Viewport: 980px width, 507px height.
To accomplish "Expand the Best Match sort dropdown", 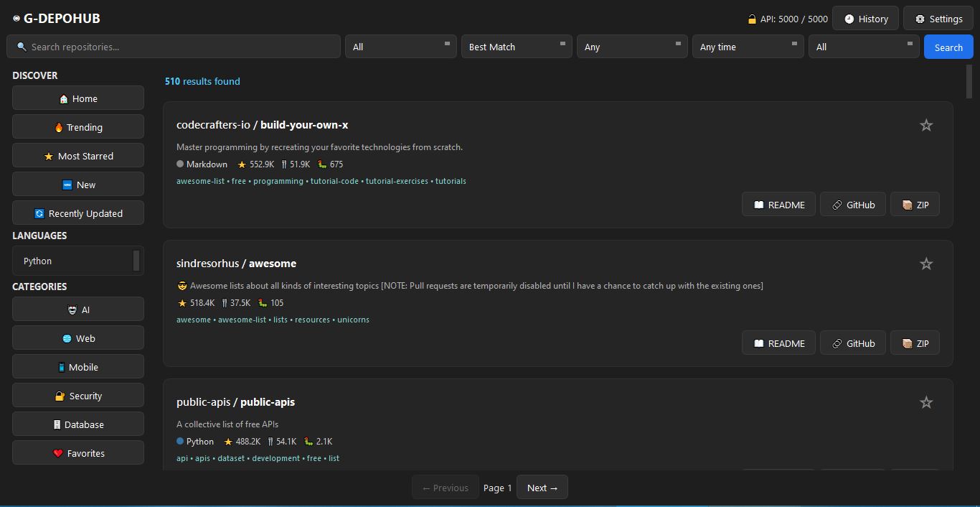I will coord(517,47).
